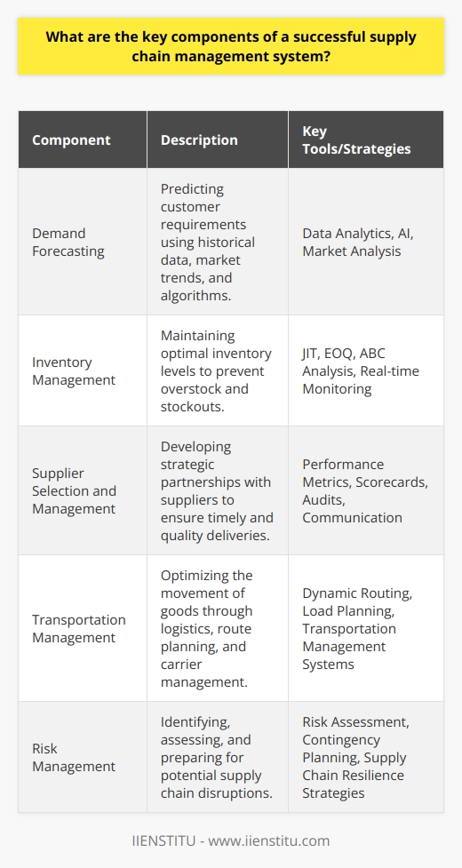Click the Key Tools/Strategies column header
The image size is (462, 868).
366,139
